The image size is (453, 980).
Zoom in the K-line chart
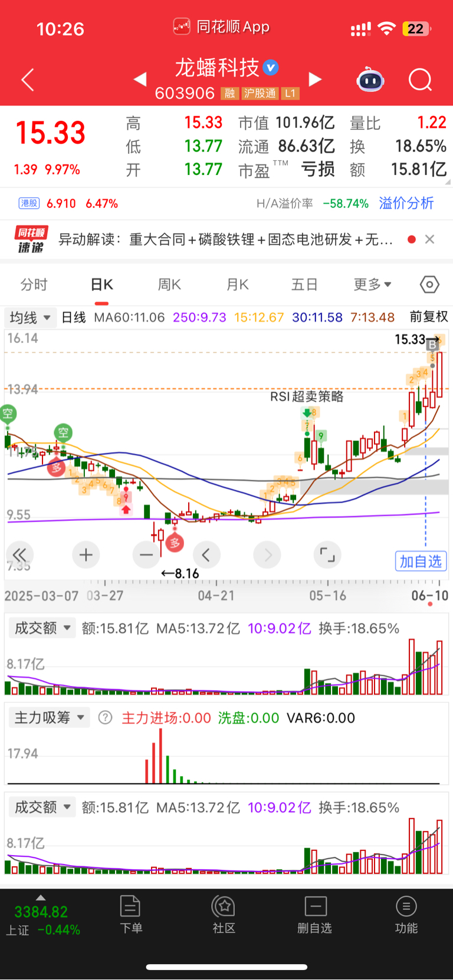86,555
